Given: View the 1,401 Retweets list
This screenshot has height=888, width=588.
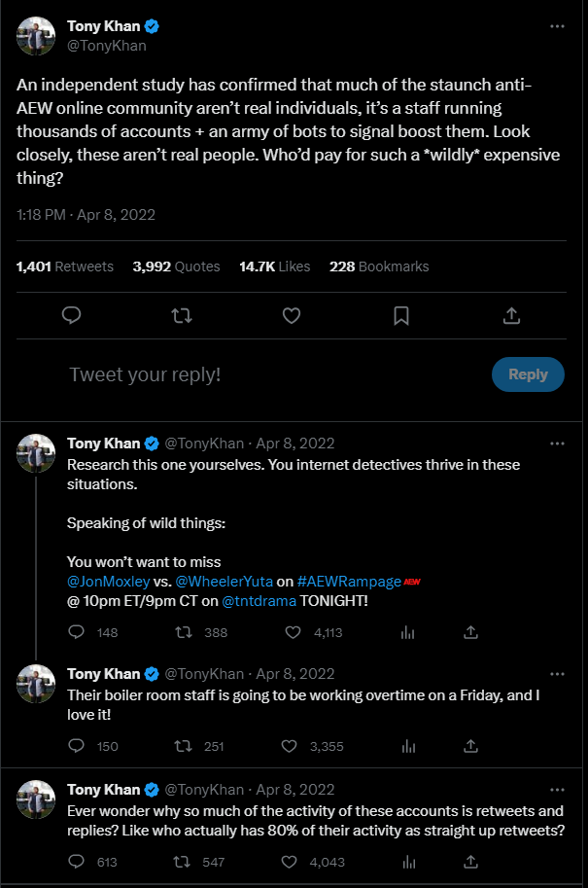Looking at the screenshot, I should [x=65, y=266].
